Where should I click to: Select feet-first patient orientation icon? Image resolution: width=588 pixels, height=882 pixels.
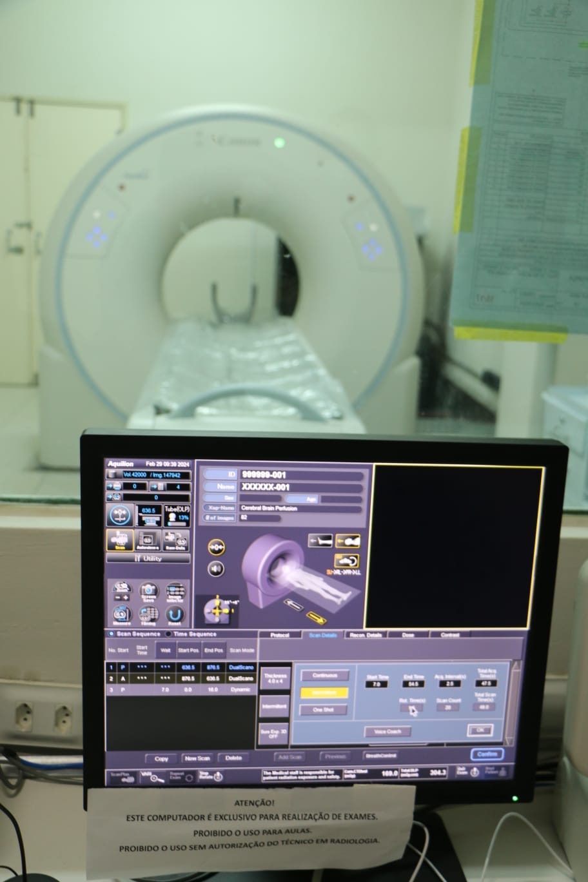(320, 540)
